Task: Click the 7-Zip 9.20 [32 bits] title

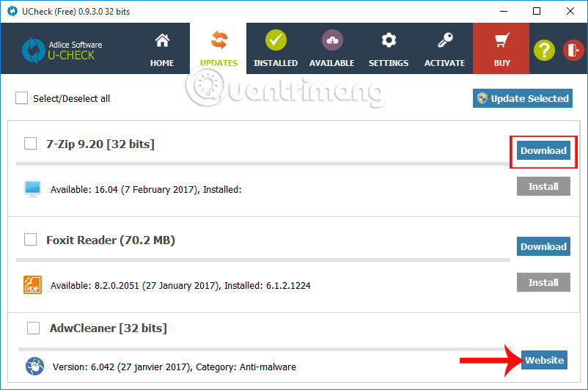Action: (100, 144)
